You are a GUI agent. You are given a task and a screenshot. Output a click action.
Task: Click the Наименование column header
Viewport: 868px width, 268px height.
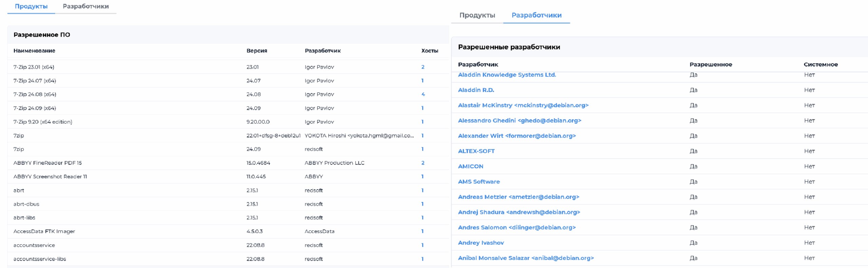(x=34, y=51)
